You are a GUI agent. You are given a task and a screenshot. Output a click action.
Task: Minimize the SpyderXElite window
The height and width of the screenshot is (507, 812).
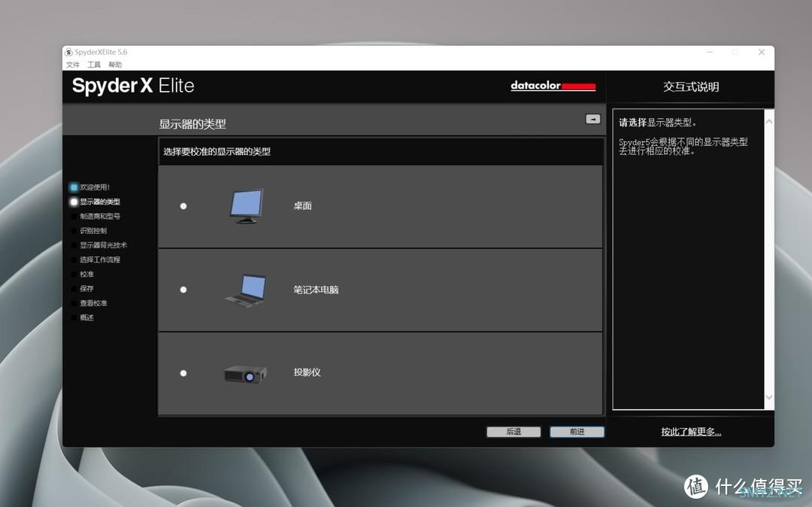710,53
